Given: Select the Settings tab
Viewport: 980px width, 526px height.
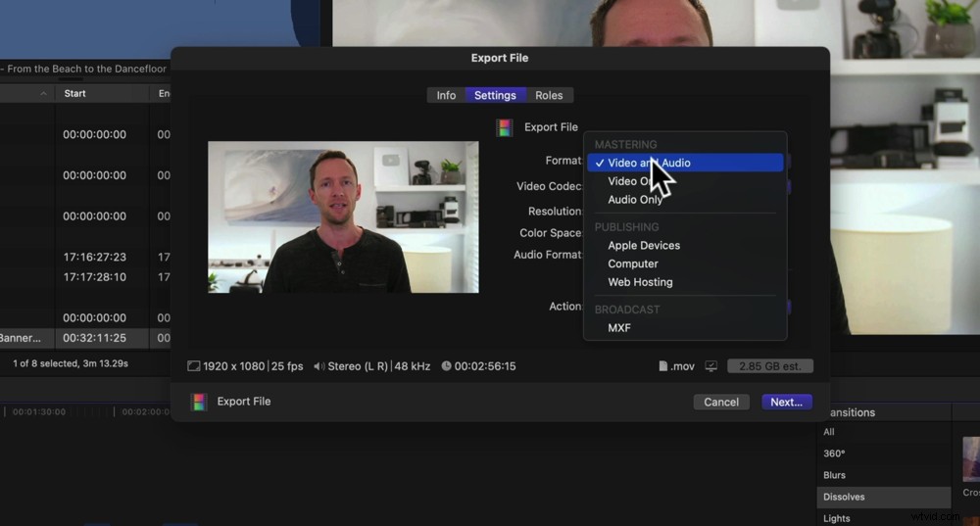Looking at the screenshot, I should 495,95.
